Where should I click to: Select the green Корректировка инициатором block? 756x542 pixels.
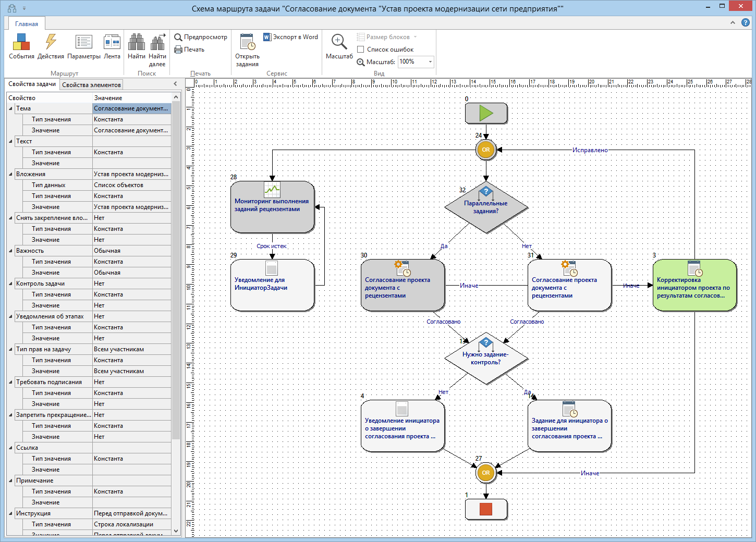[694, 285]
